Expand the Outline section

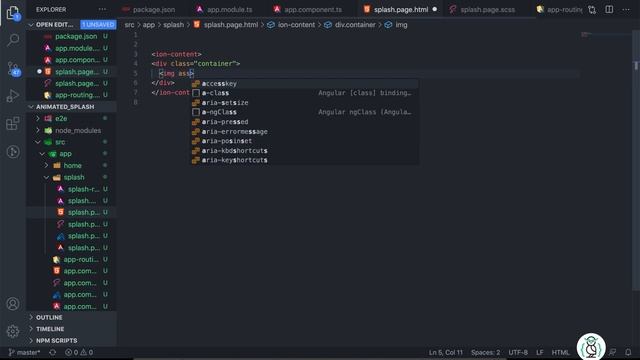pos(49,318)
